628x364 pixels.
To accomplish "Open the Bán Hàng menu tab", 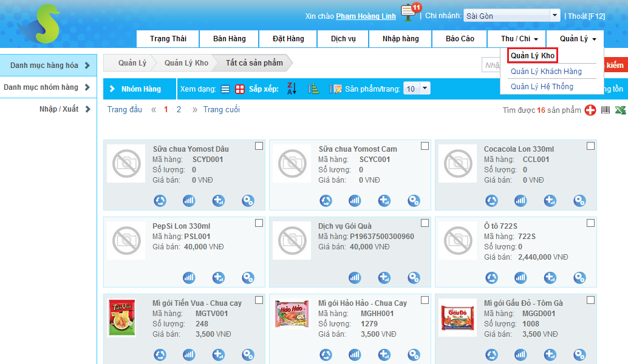I will [x=229, y=39].
